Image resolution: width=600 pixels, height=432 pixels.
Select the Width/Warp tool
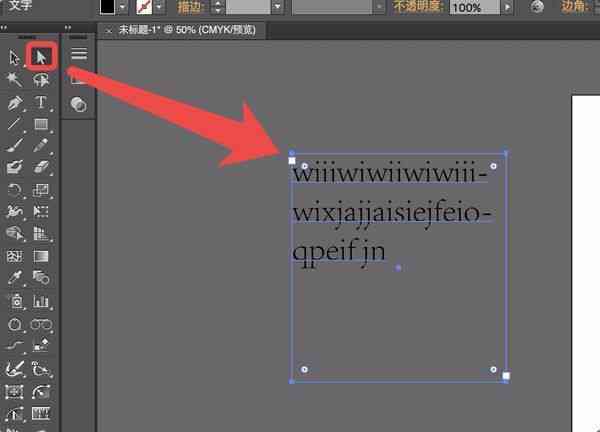(15, 211)
